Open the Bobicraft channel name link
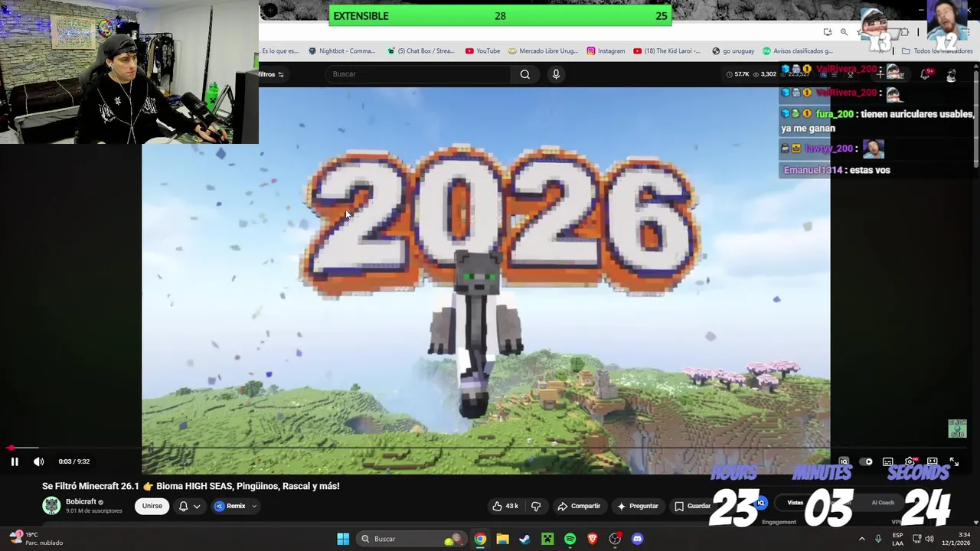 [x=80, y=502]
